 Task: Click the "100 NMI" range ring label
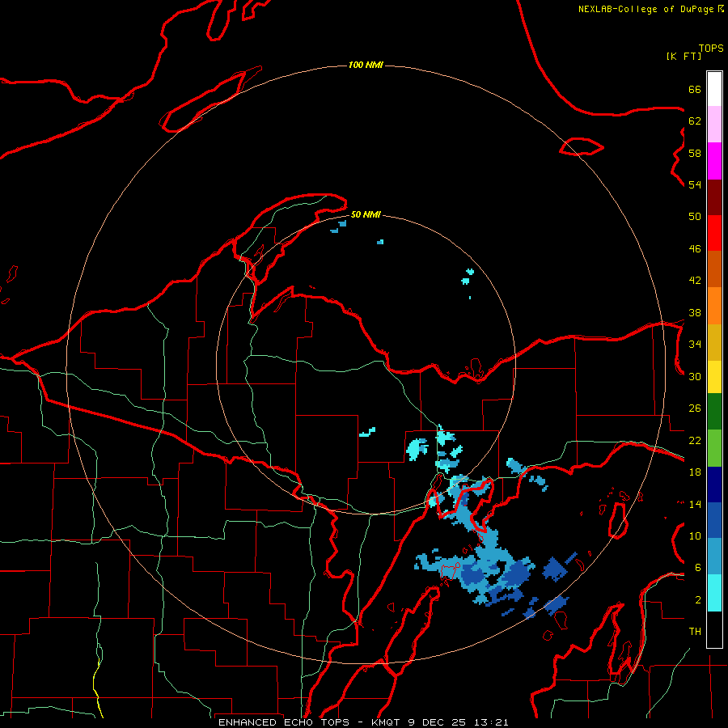(366, 65)
